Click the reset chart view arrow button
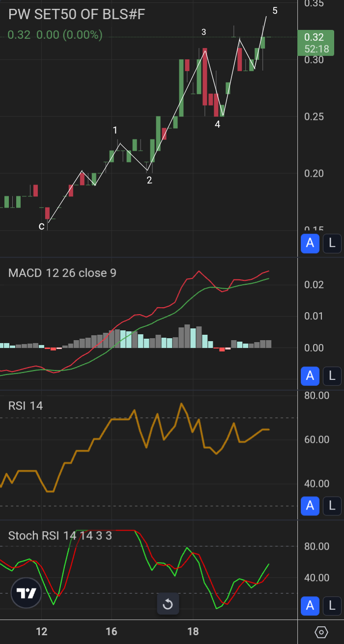 168,604
